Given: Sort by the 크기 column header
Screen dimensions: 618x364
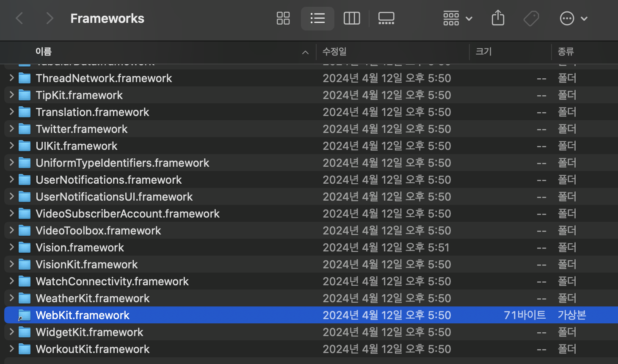Looking at the screenshot, I should click(483, 52).
